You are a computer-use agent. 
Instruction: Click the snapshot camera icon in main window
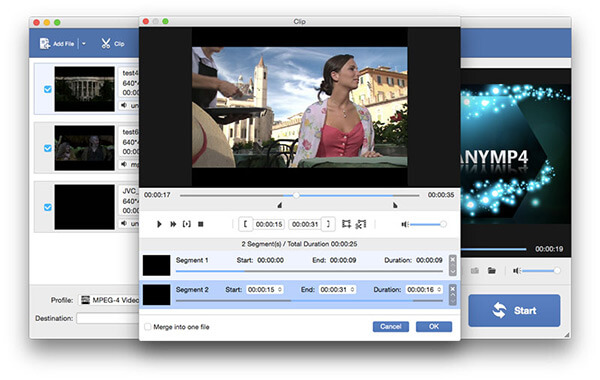tap(475, 271)
